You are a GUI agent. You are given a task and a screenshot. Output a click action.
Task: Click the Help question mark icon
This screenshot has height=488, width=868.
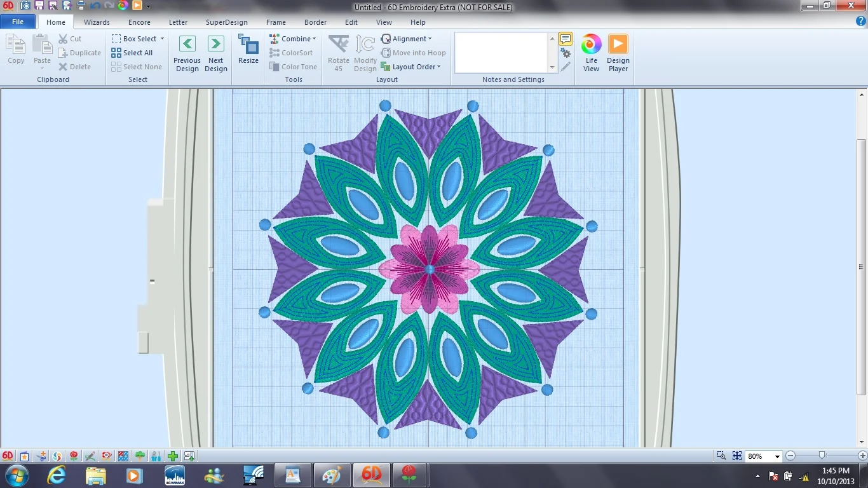pyautogui.click(x=861, y=21)
